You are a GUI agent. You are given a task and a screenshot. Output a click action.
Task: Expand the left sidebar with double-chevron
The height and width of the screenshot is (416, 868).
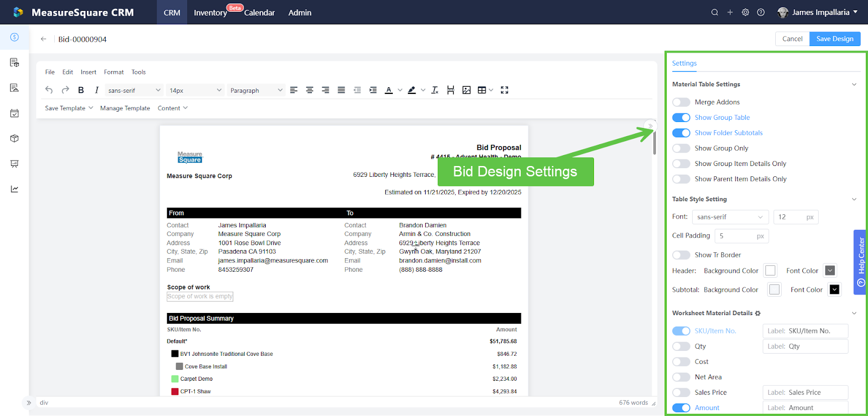[x=29, y=402]
